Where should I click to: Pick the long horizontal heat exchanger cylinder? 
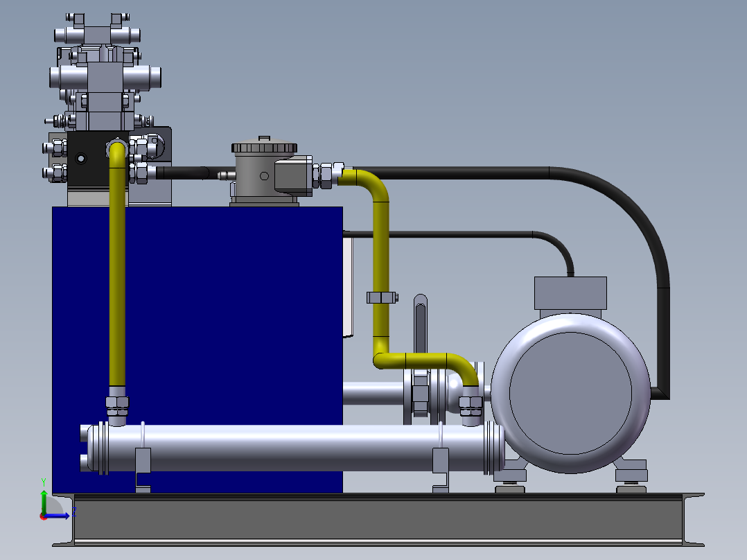click(x=295, y=448)
